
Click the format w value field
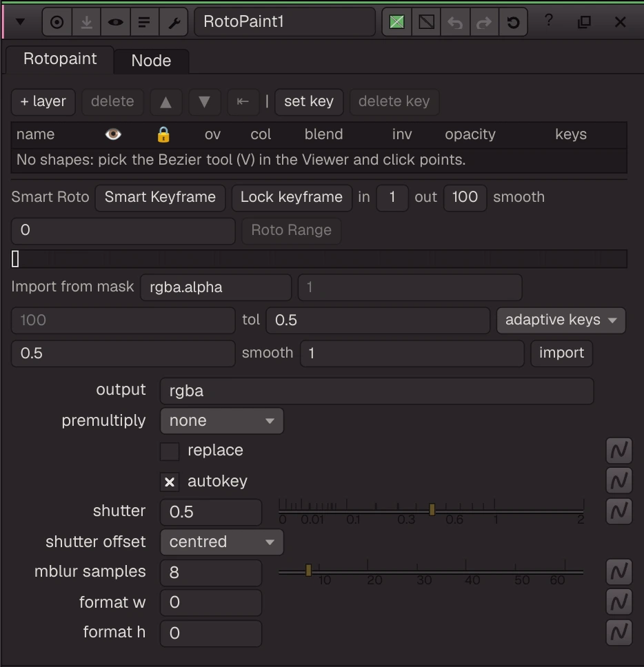[x=211, y=603]
